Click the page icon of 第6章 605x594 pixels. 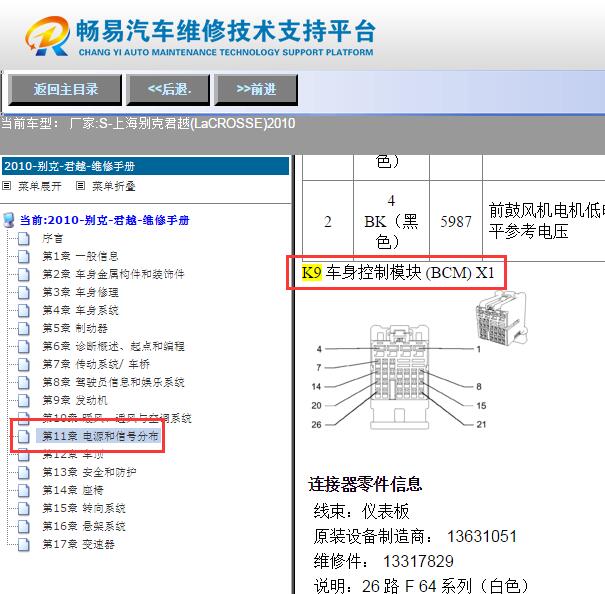24,347
